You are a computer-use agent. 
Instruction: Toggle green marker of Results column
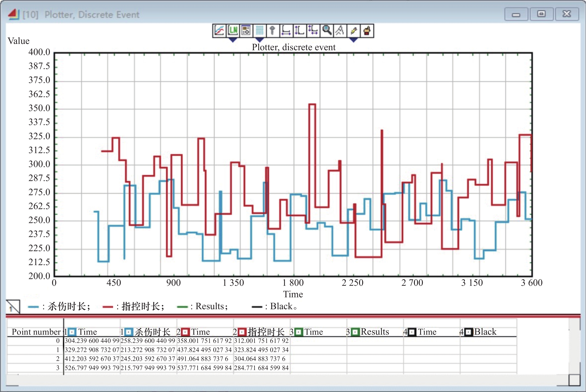pos(355,332)
